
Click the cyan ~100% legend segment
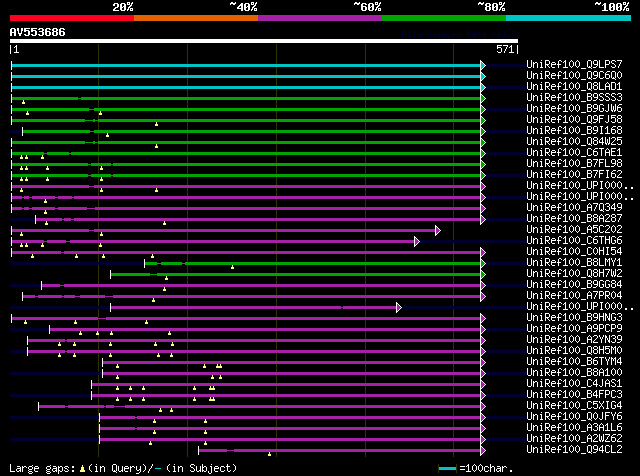pyautogui.click(x=568, y=18)
